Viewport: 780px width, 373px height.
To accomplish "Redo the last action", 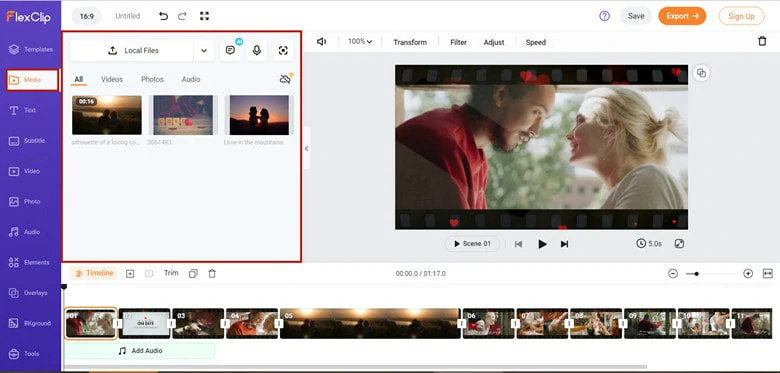I will click(x=182, y=16).
